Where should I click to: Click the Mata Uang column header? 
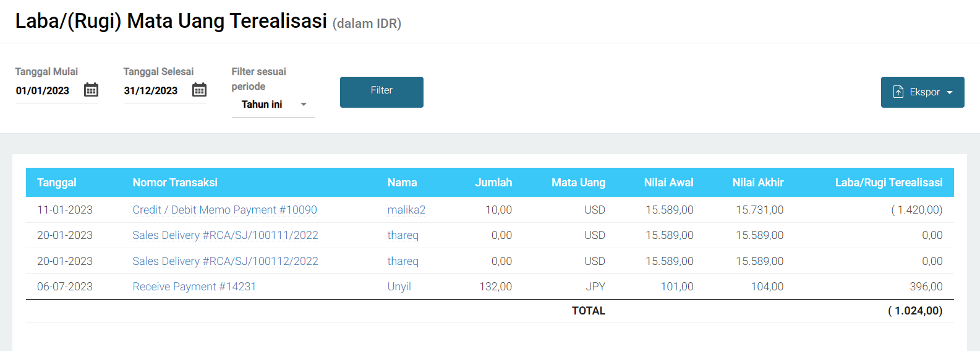click(x=578, y=183)
